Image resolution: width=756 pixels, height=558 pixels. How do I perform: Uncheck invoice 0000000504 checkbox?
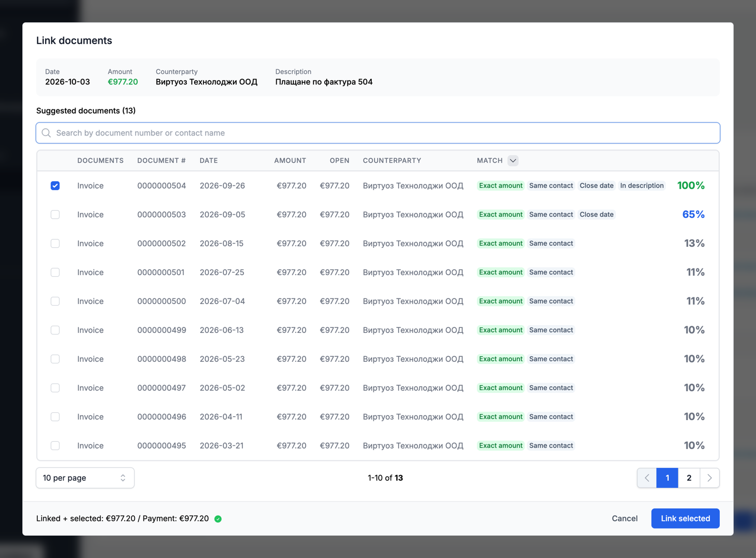[x=55, y=186]
